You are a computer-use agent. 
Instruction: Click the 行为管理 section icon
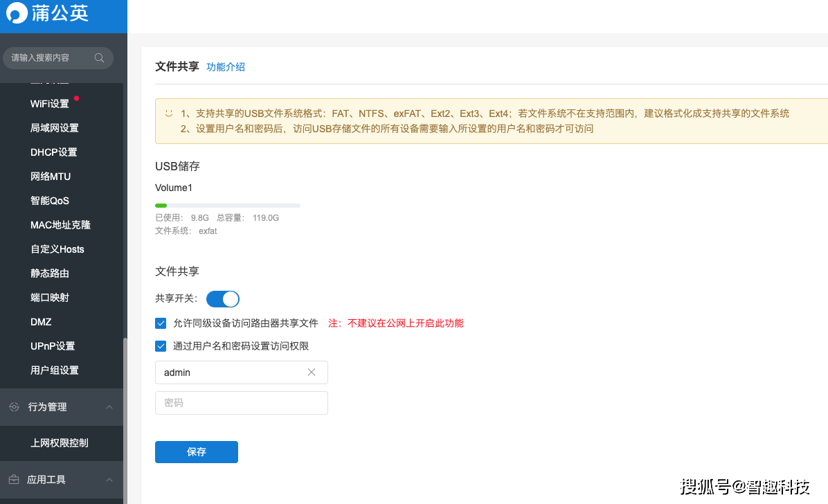(x=14, y=407)
